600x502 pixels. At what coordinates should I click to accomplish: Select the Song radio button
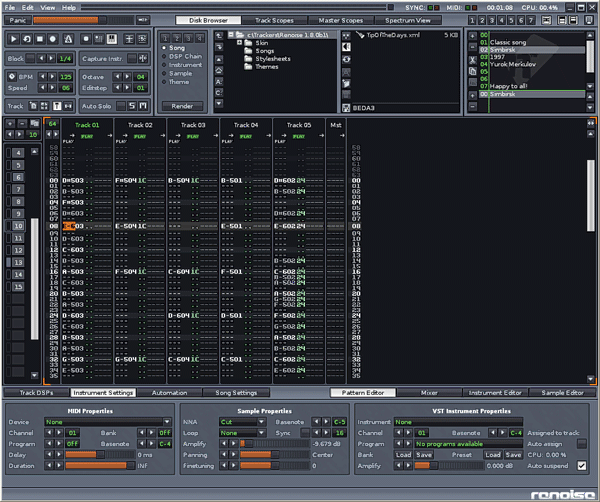(x=164, y=48)
